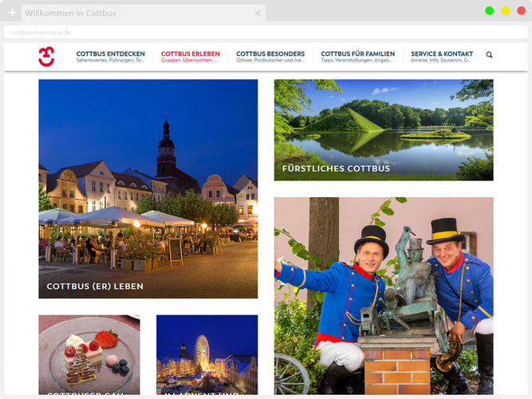Click the Fürstliches Cottbus caption text
The width and height of the screenshot is (532, 399).
[336, 168]
